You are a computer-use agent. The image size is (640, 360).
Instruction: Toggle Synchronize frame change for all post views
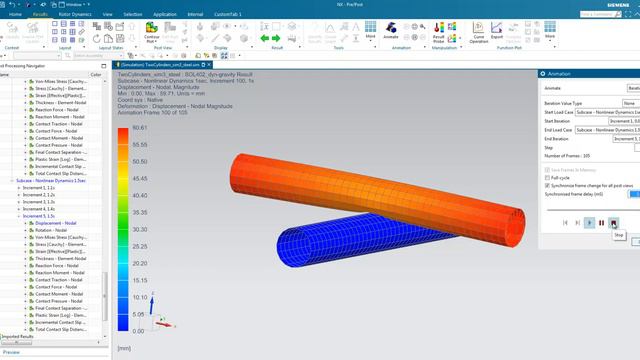tap(547, 186)
